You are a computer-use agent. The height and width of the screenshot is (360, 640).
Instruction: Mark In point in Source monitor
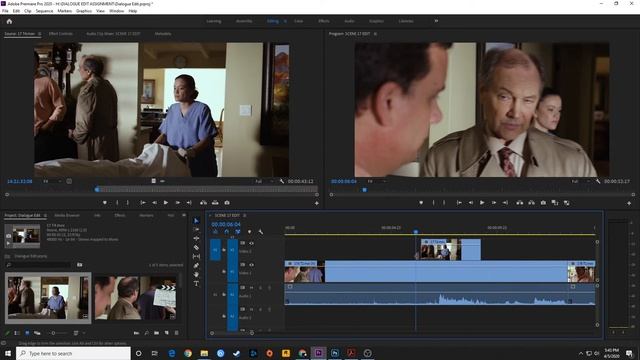tap(117, 202)
